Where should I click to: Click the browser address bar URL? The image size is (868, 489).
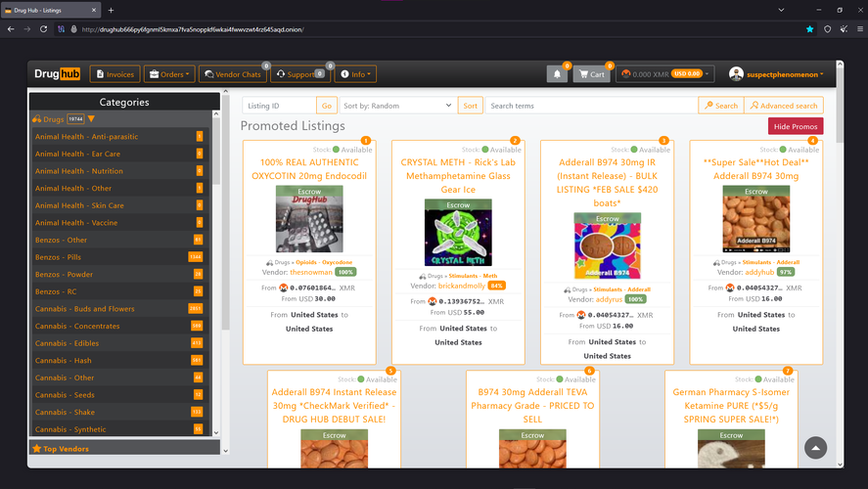pyautogui.click(x=193, y=29)
